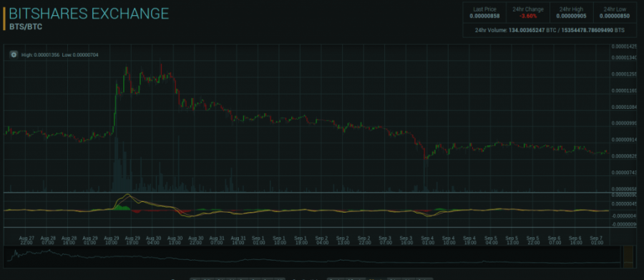This screenshot has width=644, height=280.
Task: Click the Sep 7 01:00 time axis label
Action: point(596,240)
